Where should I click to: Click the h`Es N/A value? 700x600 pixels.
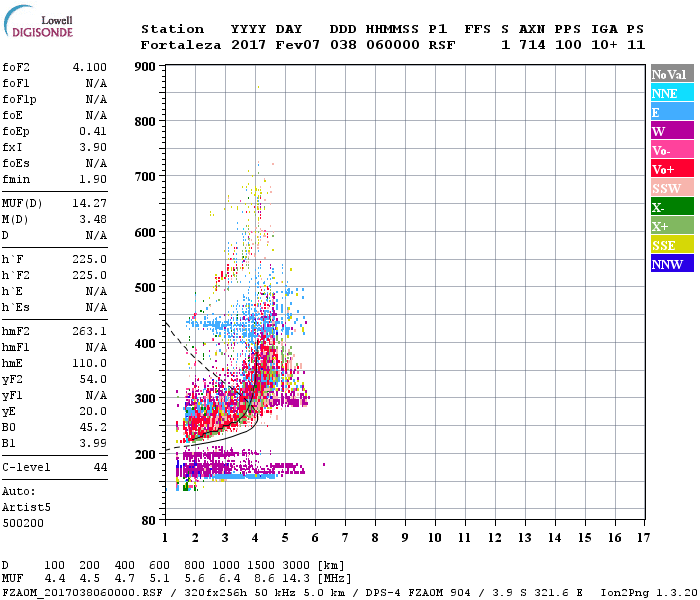click(x=96, y=308)
